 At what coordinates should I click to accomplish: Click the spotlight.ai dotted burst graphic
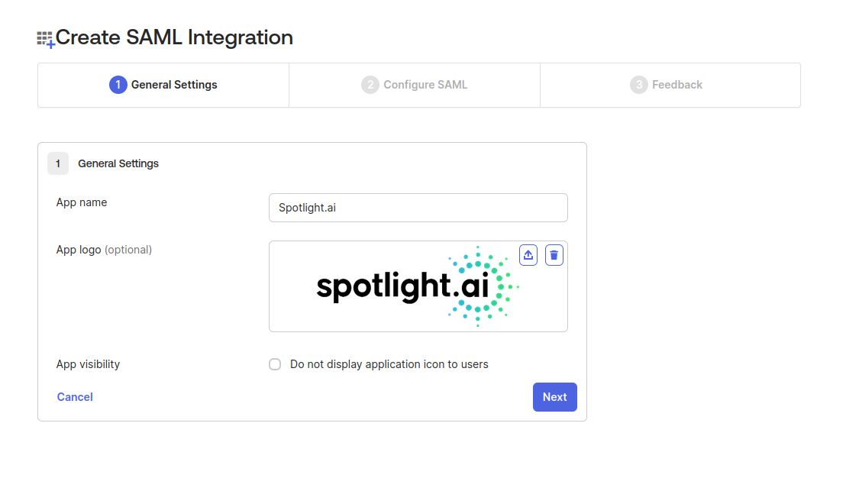(x=483, y=286)
